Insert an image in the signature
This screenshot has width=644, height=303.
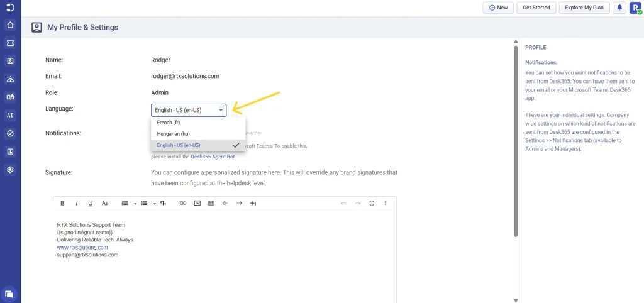click(197, 203)
